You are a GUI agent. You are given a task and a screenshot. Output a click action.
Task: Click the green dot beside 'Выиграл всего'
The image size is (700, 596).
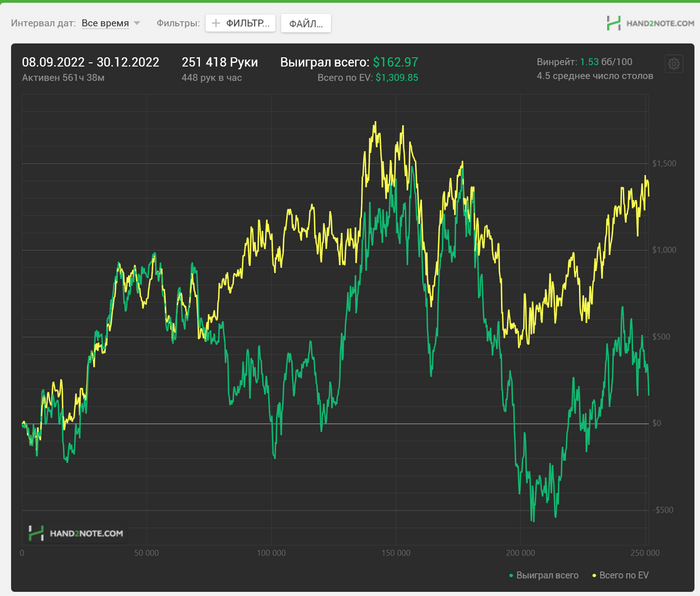(511, 576)
